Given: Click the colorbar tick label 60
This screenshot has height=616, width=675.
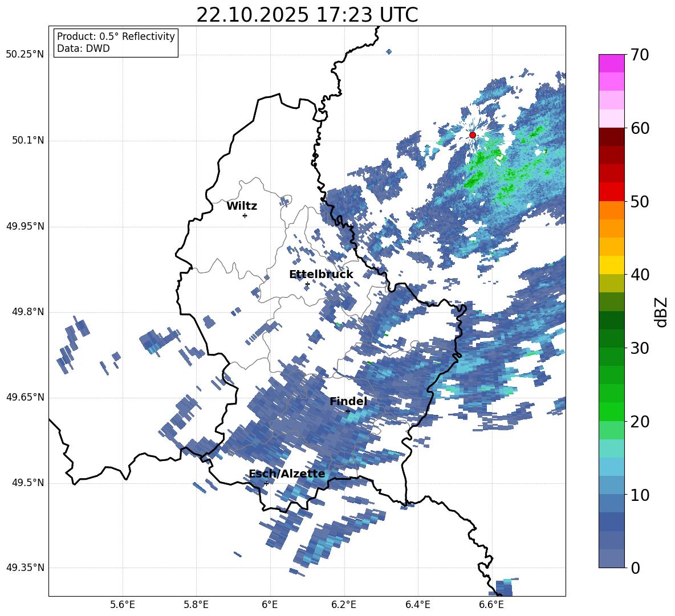Looking at the screenshot, I should [x=640, y=128].
